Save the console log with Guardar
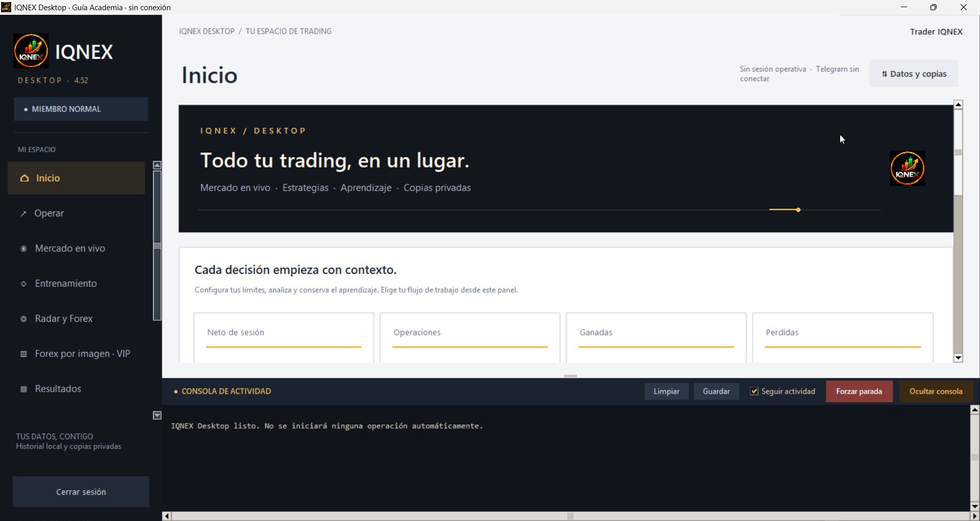The width and height of the screenshot is (980, 521). [x=716, y=391]
